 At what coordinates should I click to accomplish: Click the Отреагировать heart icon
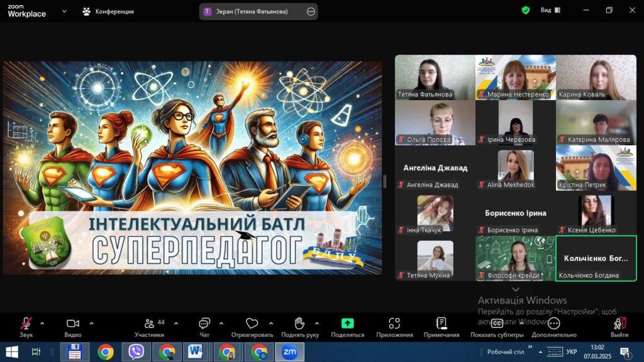(x=252, y=324)
